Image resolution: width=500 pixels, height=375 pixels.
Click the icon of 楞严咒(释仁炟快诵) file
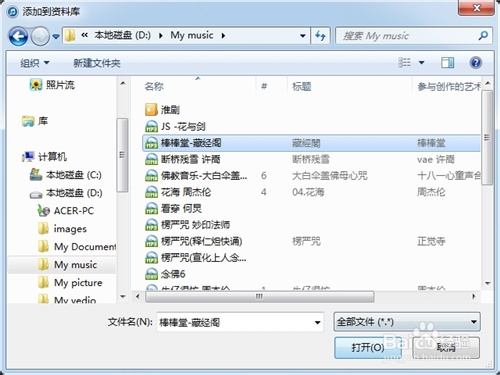pos(151,241)
